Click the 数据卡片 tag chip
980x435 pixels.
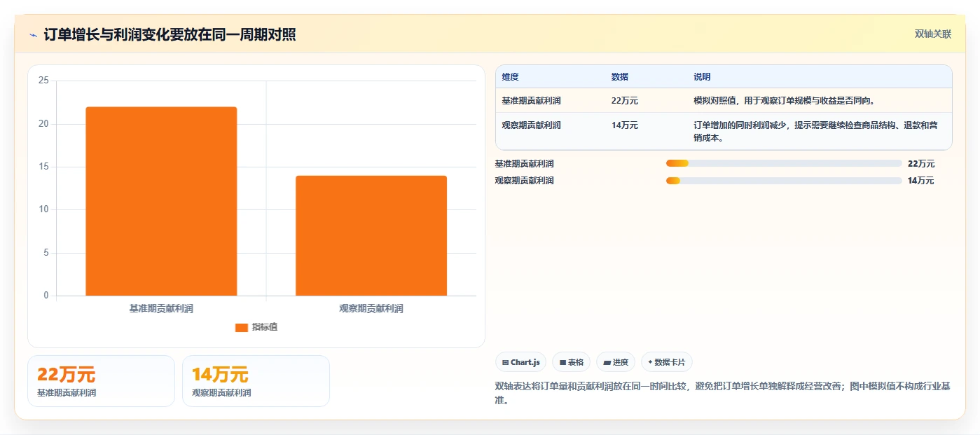tap(667, 362)
